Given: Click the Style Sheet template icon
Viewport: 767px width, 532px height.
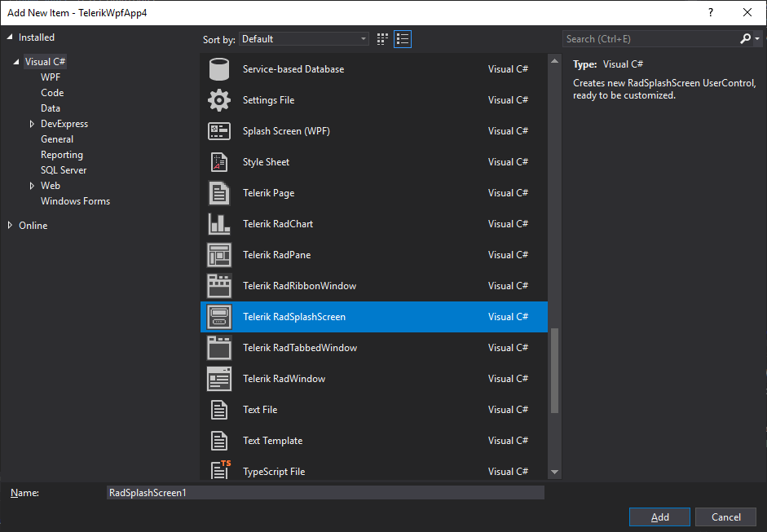Looking at the screenshot, I should click(218, 161).
